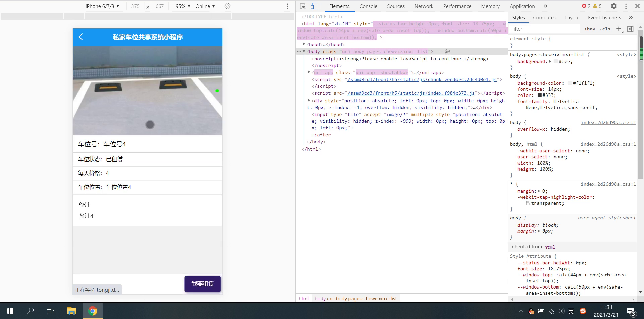Switch to the Performance tab

click(457, 6)
